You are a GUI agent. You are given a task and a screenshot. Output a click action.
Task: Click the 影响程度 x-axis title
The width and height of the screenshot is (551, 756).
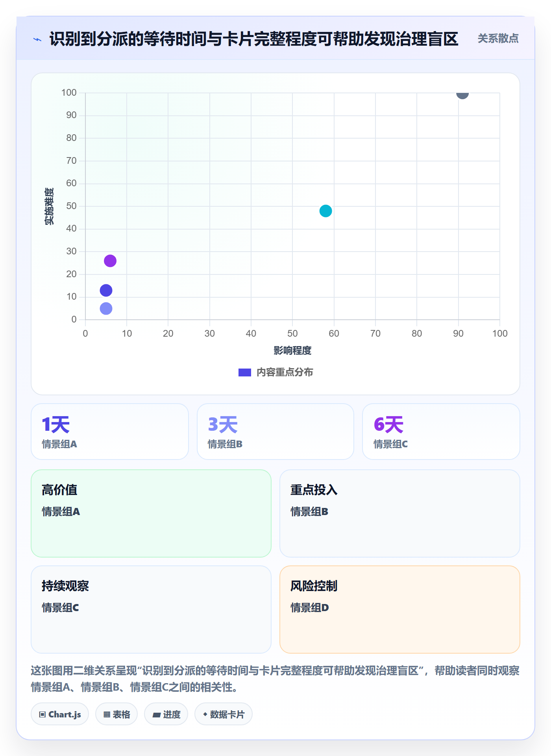tap(292, 350)
